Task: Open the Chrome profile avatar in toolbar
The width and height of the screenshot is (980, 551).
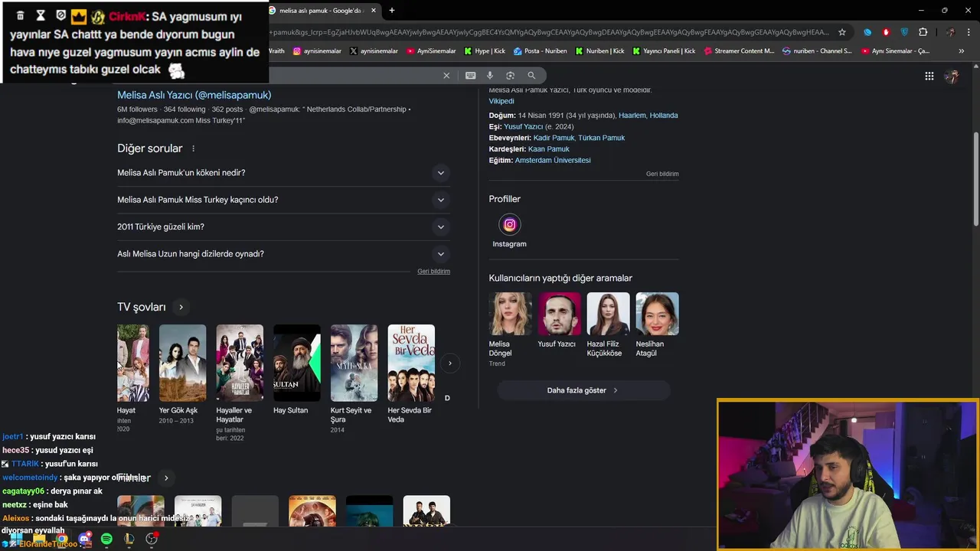Action: coord(950,32)
